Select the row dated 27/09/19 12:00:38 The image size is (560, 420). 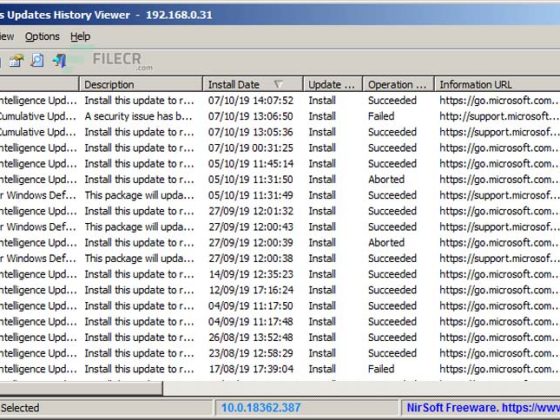(280, 258)
